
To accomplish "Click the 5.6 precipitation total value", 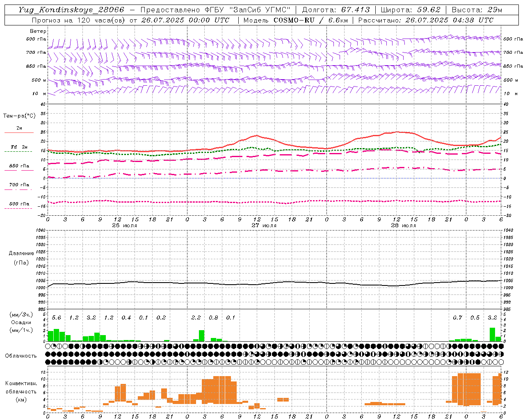I will (x=57, y=317).
